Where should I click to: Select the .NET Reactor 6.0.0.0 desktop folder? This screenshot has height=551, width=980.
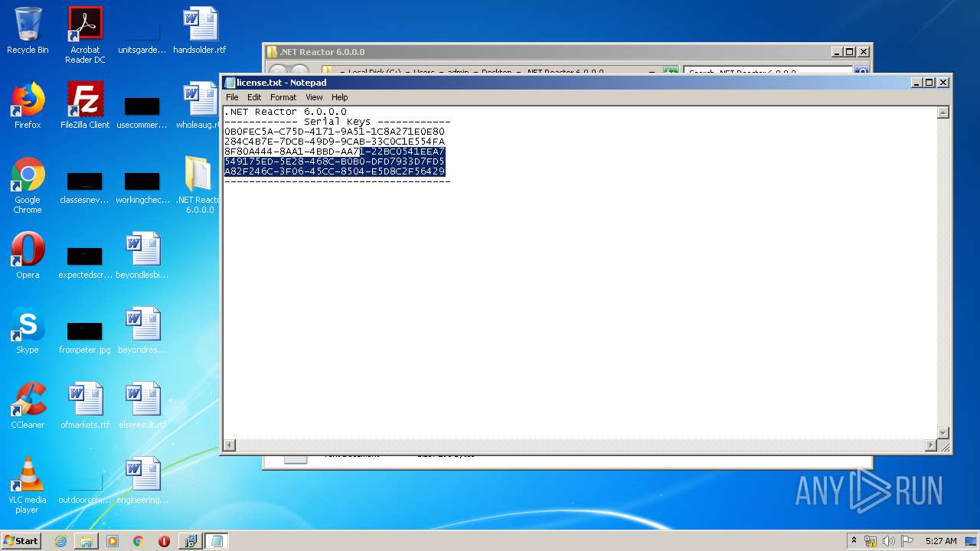(198, 185)
